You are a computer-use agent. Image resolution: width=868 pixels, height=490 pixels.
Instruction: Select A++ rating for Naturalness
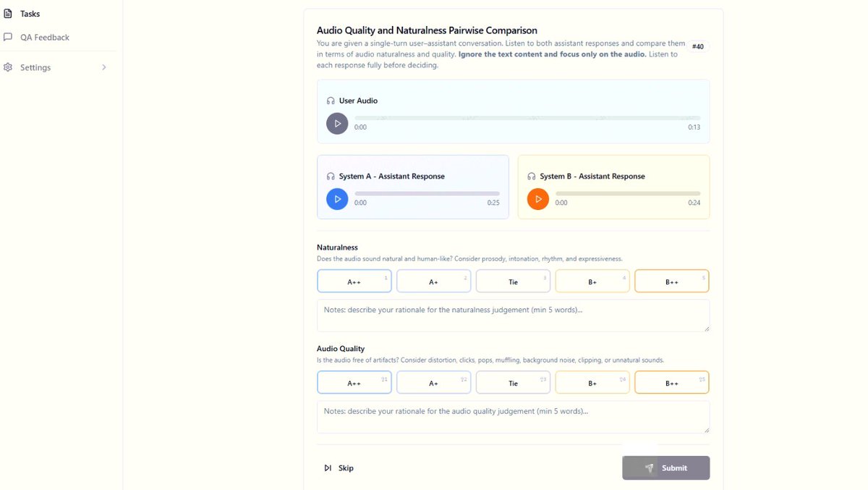tap(354, 282)
